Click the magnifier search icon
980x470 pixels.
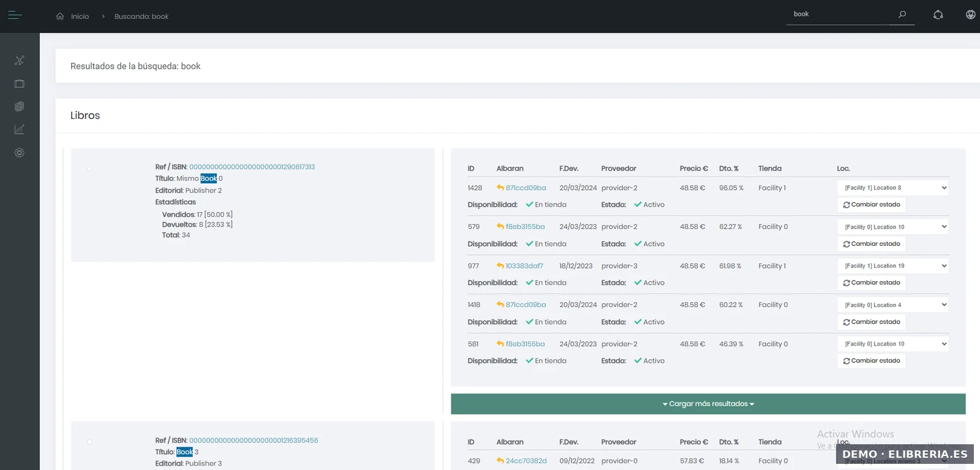902,14
